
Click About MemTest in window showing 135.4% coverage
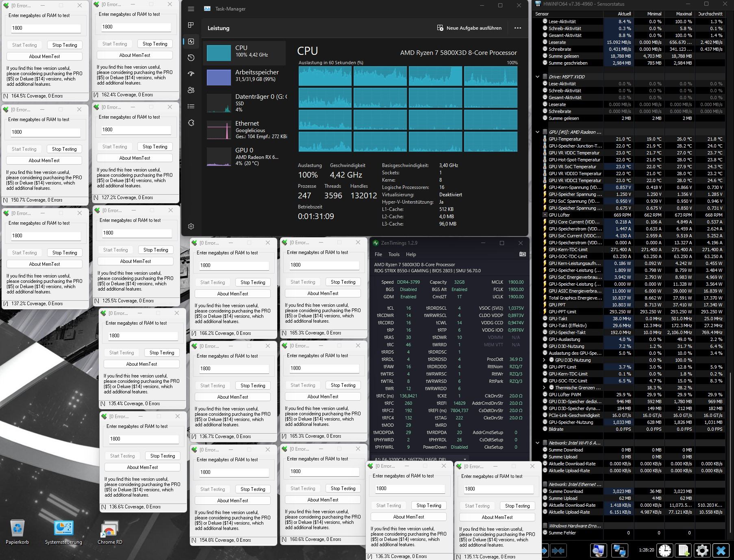pos(141,364)
